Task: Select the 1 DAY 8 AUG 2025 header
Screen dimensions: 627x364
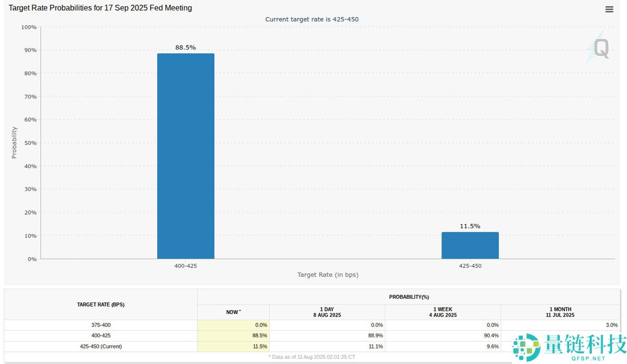Action: (x=327, y=312)
